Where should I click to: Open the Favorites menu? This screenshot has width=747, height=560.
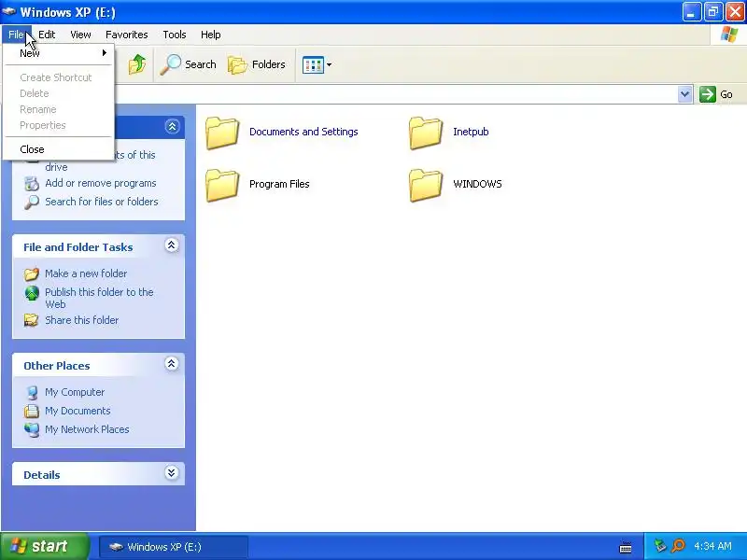click(127, 35)
